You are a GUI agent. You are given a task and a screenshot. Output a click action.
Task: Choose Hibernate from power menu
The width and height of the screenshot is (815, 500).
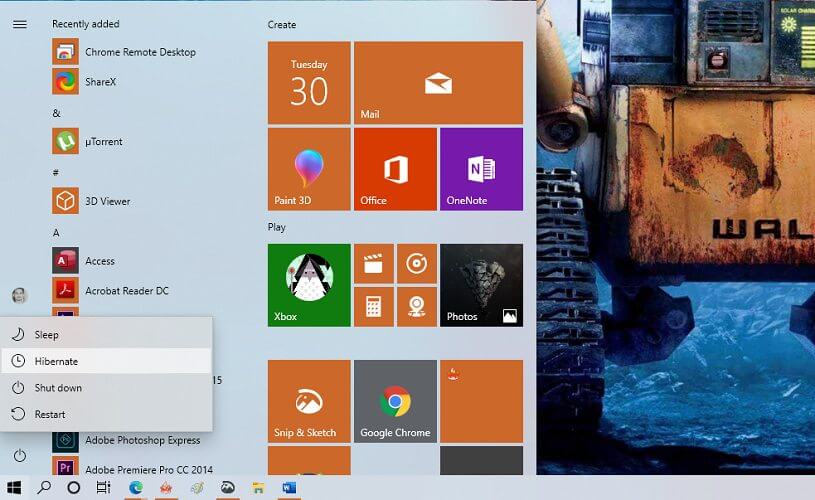coord(107,361)
